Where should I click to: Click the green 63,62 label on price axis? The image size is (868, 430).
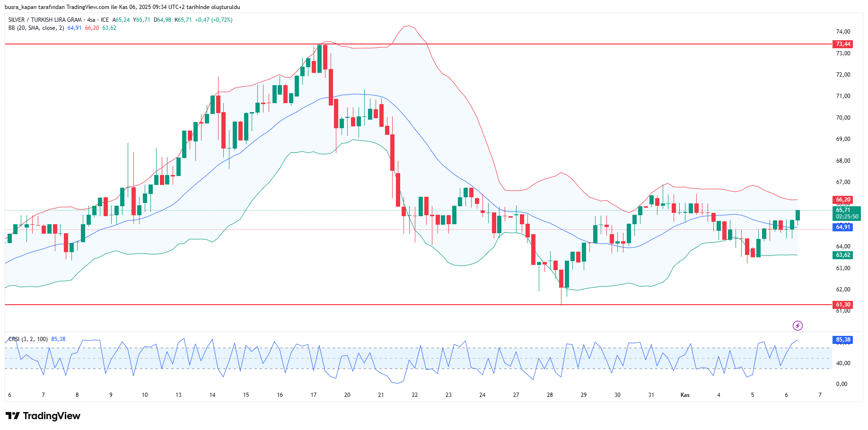[842, 255]
